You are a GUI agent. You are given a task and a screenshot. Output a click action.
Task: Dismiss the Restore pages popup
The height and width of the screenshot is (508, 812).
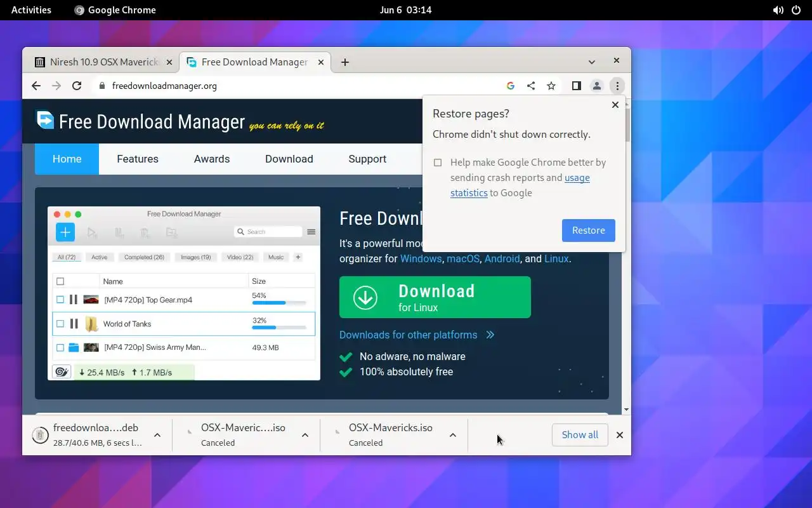[x=615, y=105]
